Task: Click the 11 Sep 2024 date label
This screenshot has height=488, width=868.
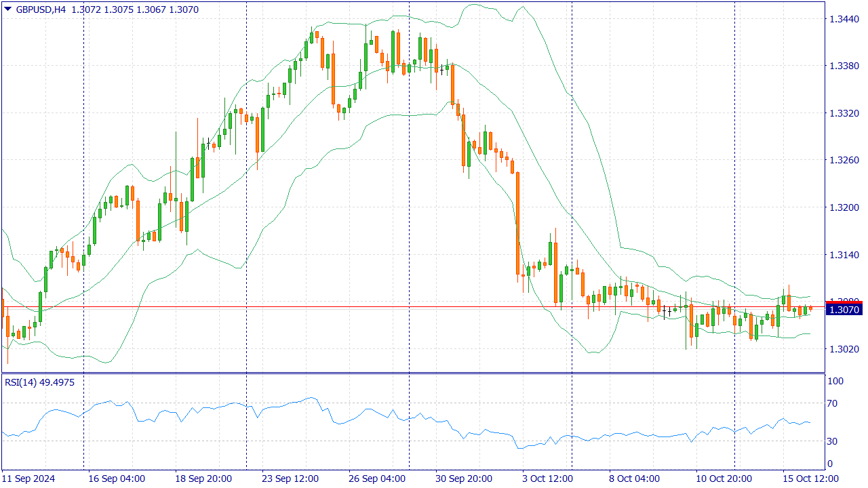Action: (x=28, y=478)
